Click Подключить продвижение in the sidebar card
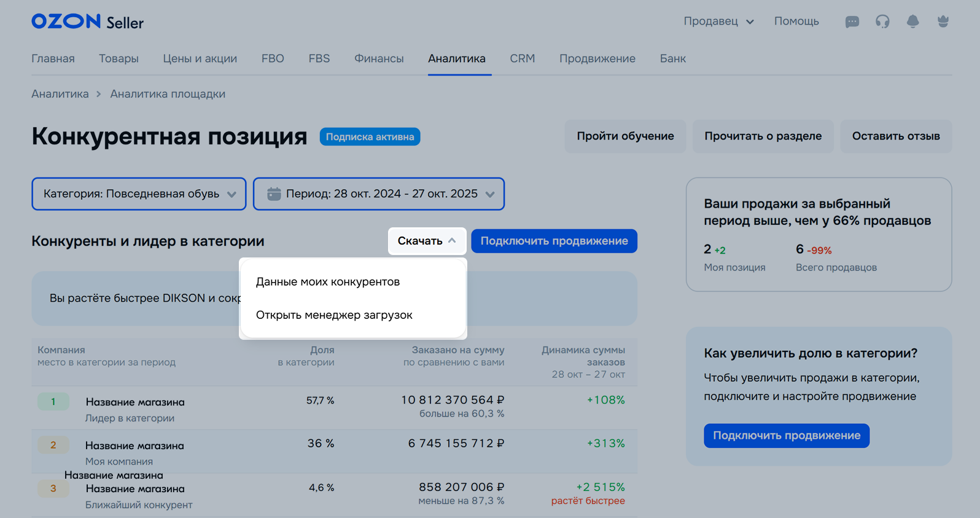 coord(786,436)
